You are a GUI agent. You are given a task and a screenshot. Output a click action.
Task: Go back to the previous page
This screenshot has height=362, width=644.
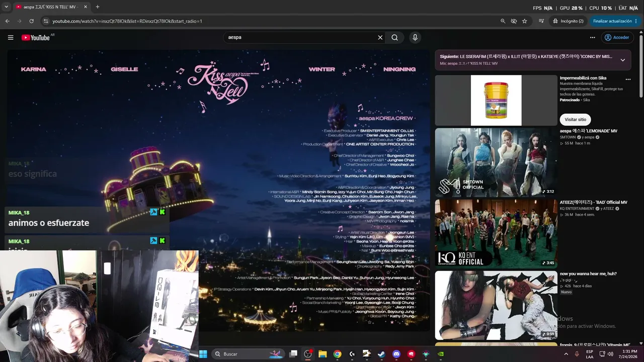pos(8,21)
